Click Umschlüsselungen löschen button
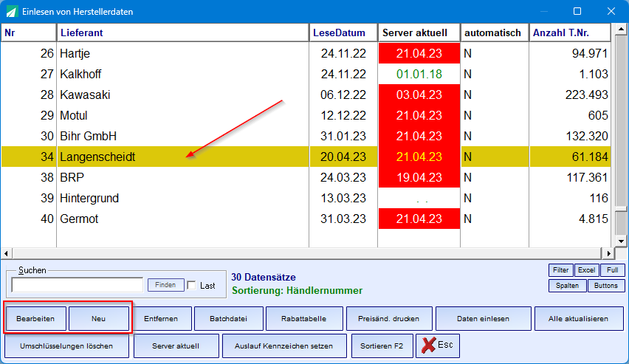Image resolution: width=629 pixels, height=364 pixels. point(66,346)
